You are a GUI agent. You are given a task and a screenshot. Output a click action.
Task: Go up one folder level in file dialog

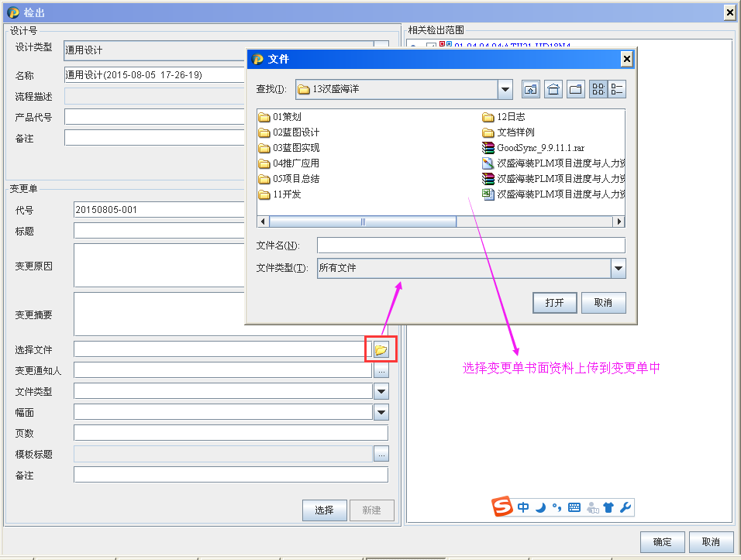(531, 89)
